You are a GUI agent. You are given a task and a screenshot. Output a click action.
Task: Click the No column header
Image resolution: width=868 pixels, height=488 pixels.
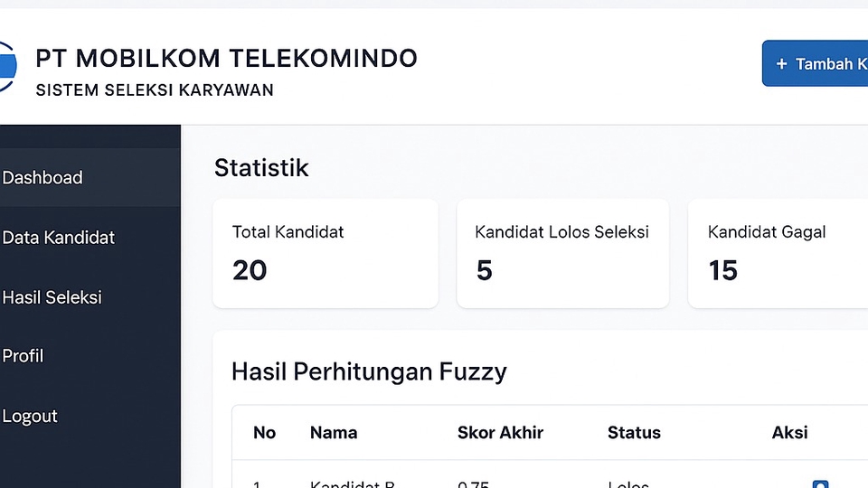tap(265, 433)
